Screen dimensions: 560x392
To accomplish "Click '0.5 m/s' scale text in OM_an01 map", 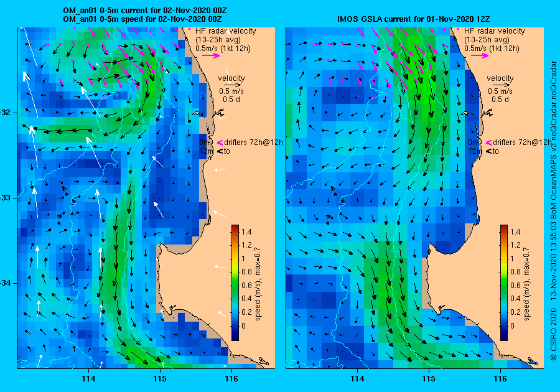I will (x=231, y=91).
